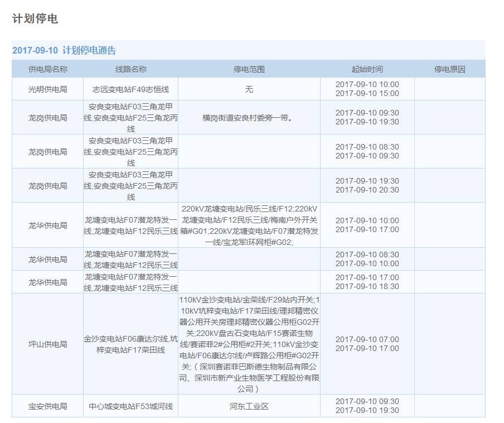Image resolution: width=504 pixels, height=423 pixels.
Task: Click the 河东工业区 outage scope cell
Action: coord(249,406)
